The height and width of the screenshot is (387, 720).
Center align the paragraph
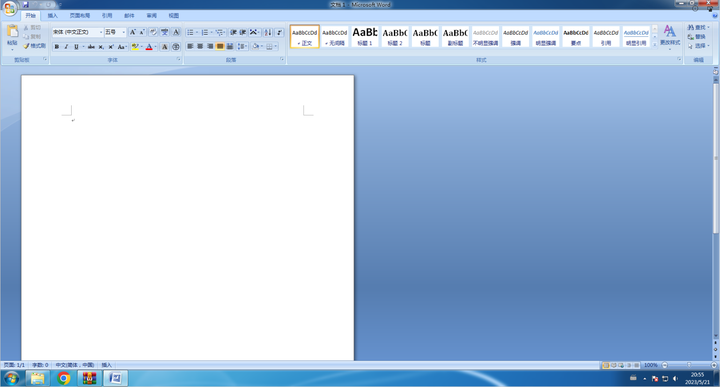[x=200, y=46]
